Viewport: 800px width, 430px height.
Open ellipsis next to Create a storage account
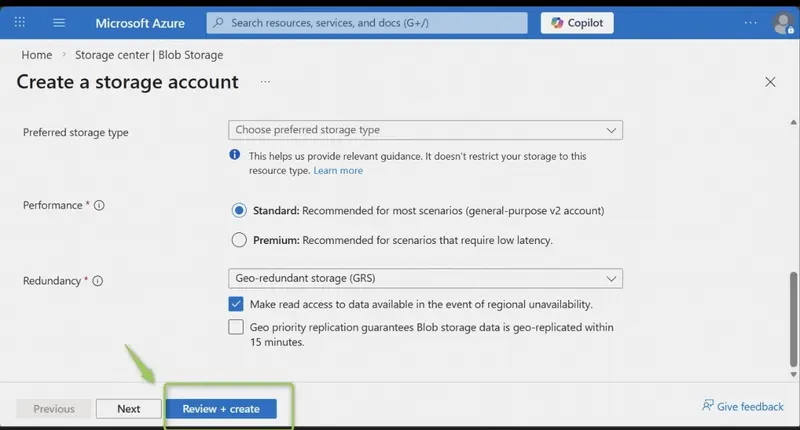click(265, 82)
